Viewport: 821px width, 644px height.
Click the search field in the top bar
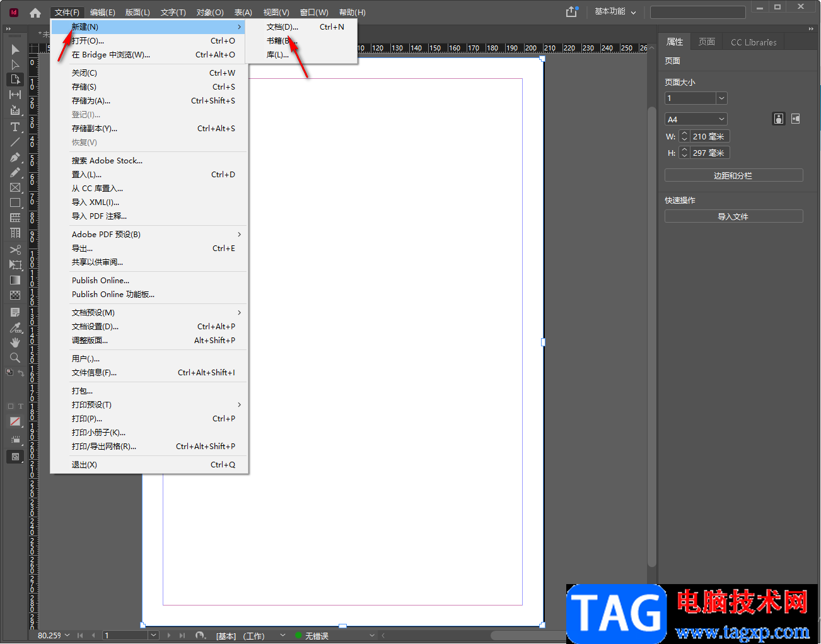click(x=697, y=12)
